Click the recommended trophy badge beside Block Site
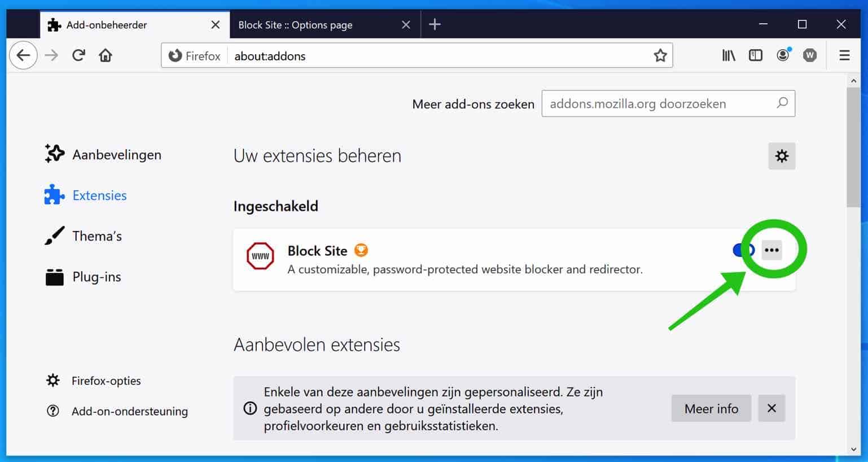 coord(361,250)
